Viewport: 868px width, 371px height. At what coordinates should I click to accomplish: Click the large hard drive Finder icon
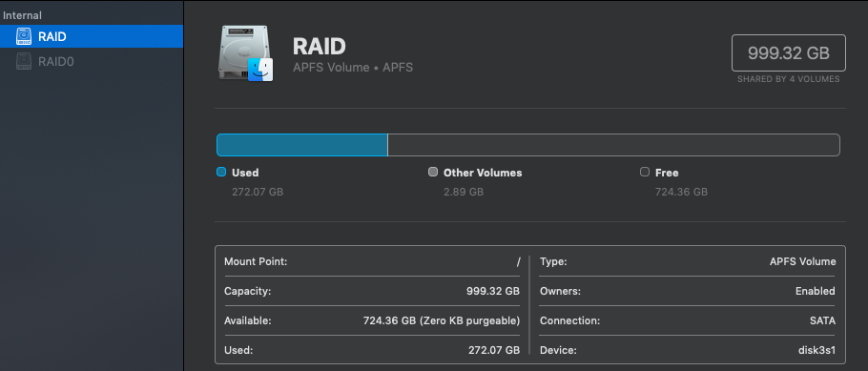pyautogui.click(x=245, y=53)
